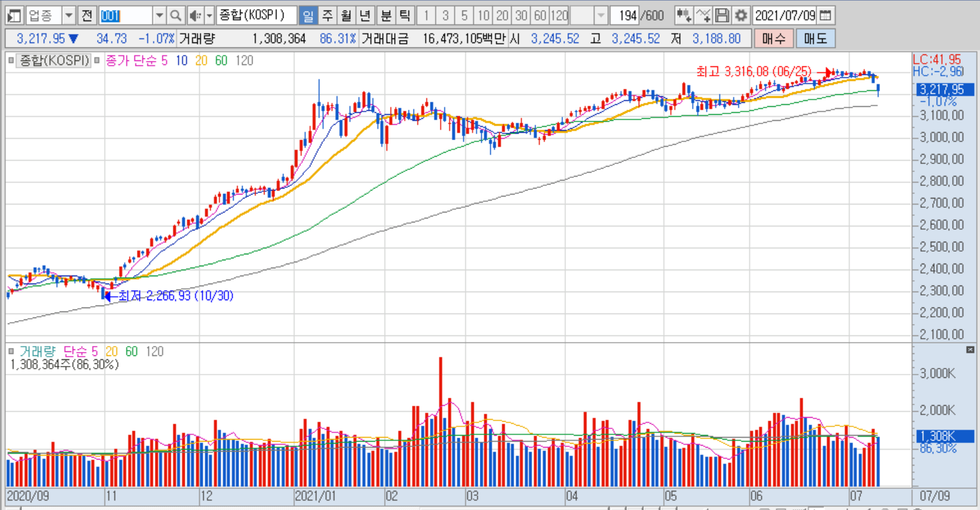Click the 거래량 volume legend label
Viewport: 980px width, 510px height.
pos(37,351)
